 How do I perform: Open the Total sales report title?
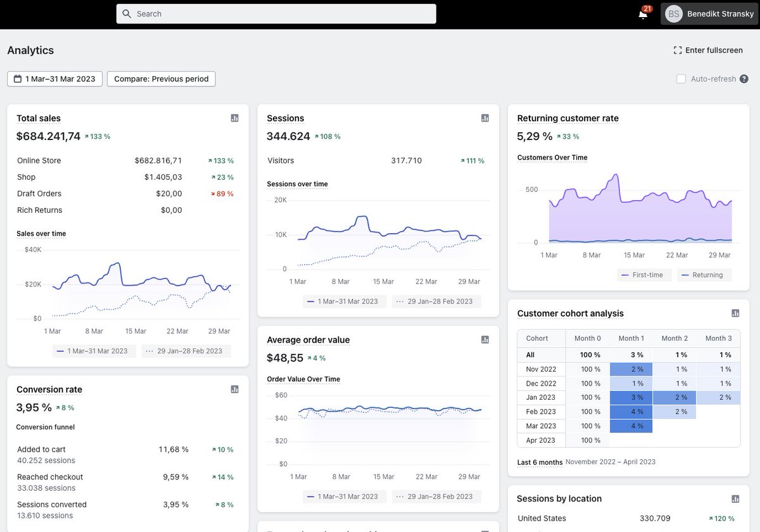39,118
